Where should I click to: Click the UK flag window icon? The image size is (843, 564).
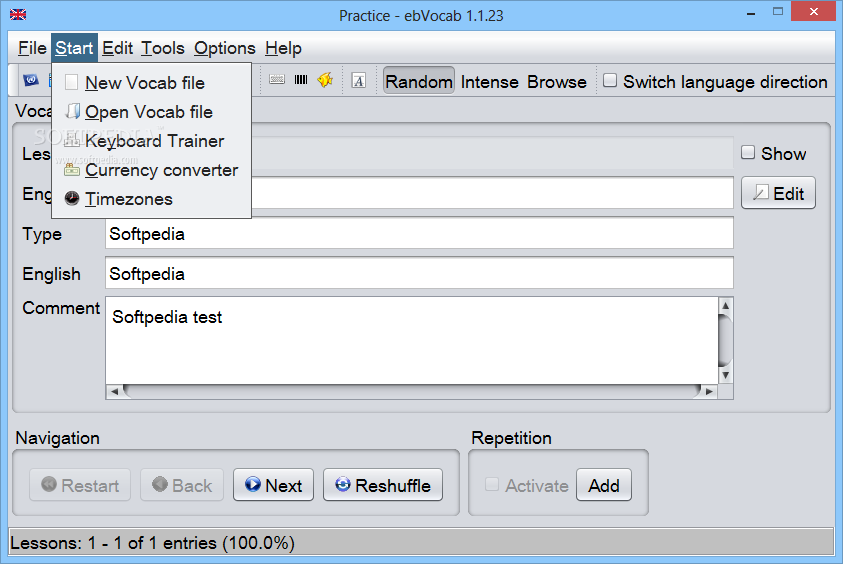tap(18, 15)
